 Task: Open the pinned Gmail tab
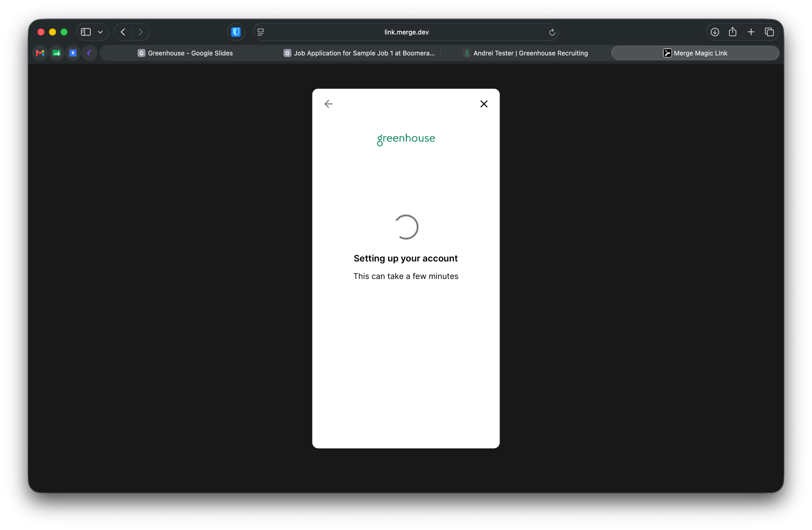tap(40, 53)
